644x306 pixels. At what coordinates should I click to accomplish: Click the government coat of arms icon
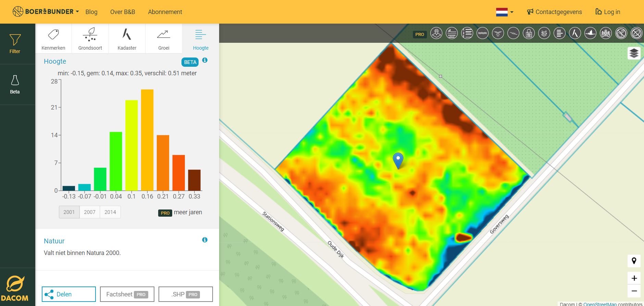coord(606,33)
